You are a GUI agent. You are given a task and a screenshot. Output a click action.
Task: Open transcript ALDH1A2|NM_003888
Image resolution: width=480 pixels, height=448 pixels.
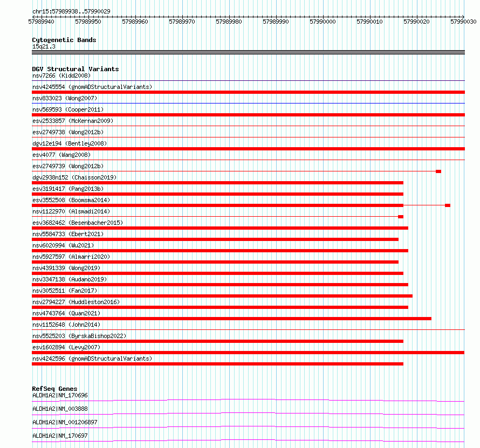click(x=60, y=409)
